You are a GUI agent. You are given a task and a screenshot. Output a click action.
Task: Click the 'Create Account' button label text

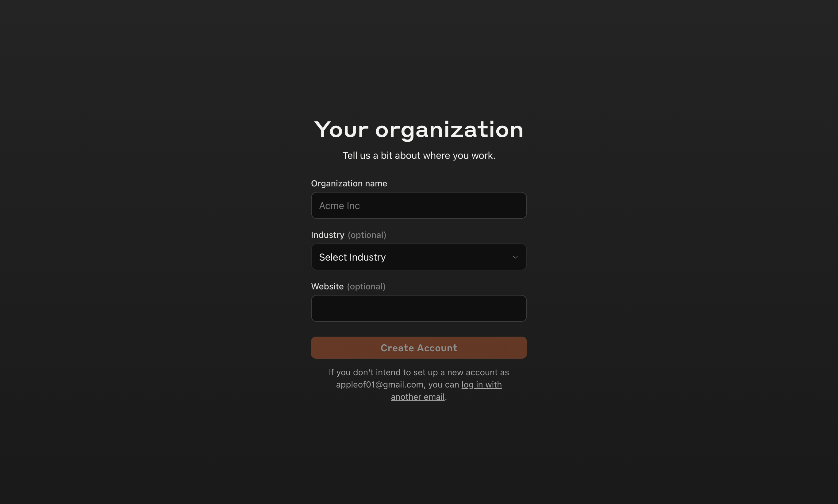tap(418, 348)
